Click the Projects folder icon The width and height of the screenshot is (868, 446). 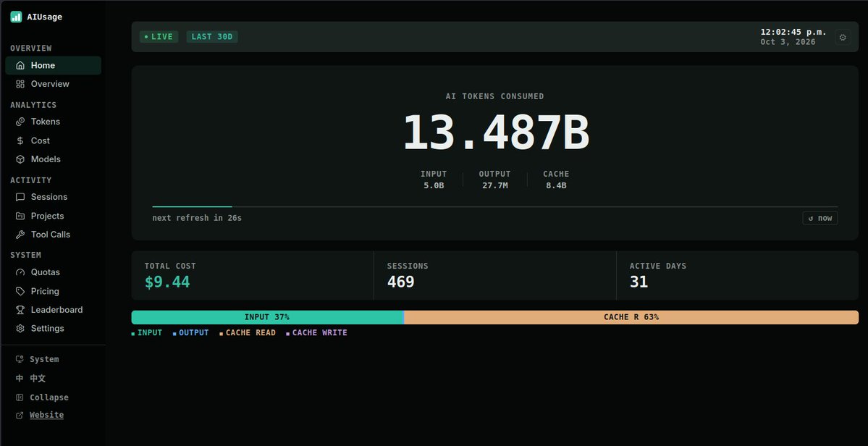click(20, 216)
